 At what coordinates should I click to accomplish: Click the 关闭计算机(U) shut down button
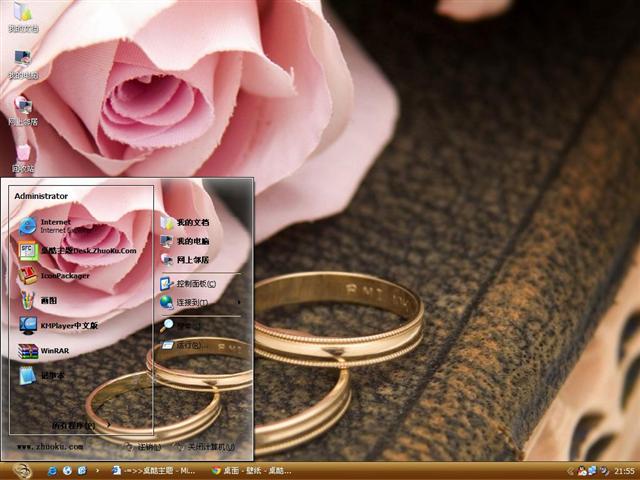coord(205,447)
